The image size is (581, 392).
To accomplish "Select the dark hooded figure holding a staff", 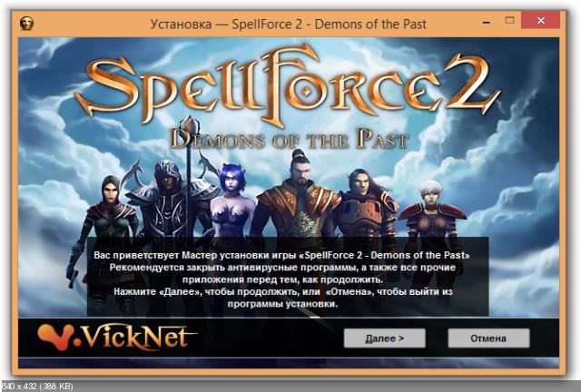I will [x=169, y=200].
